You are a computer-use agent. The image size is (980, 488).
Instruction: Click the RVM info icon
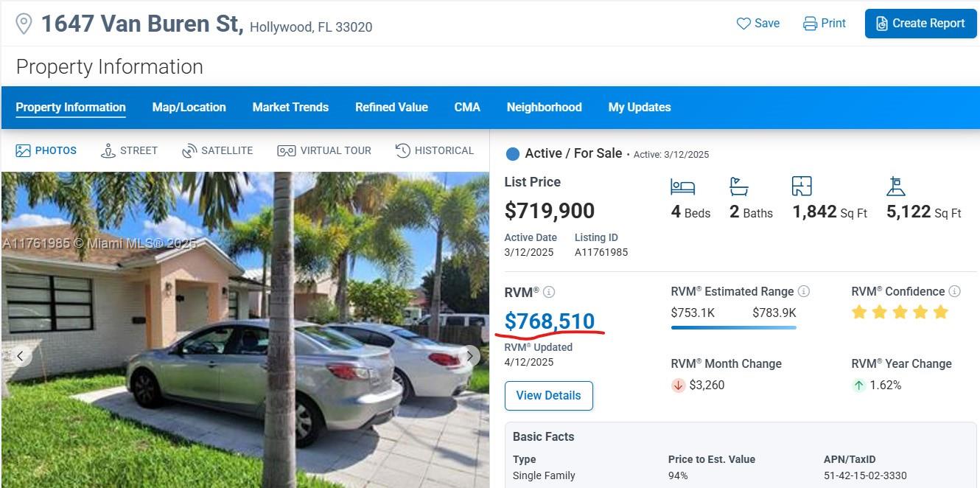pos(549,292)
